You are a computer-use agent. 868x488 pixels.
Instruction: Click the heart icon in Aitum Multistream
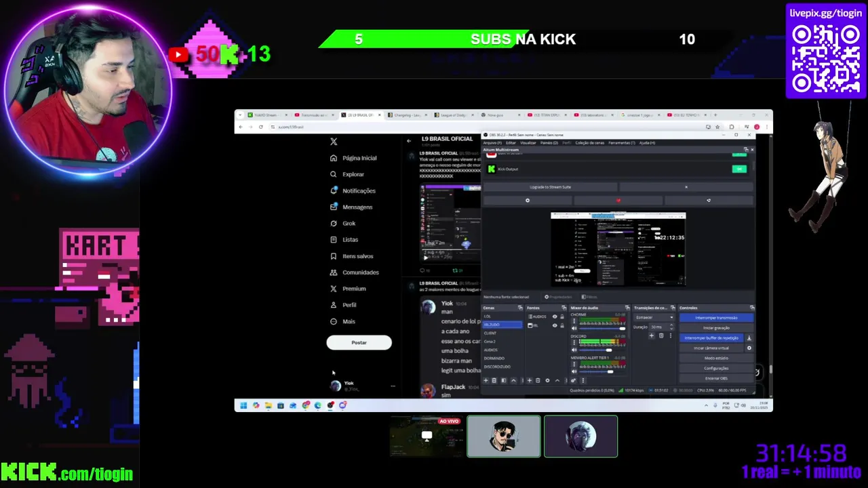pyautogui.click(x=618, y=201)
